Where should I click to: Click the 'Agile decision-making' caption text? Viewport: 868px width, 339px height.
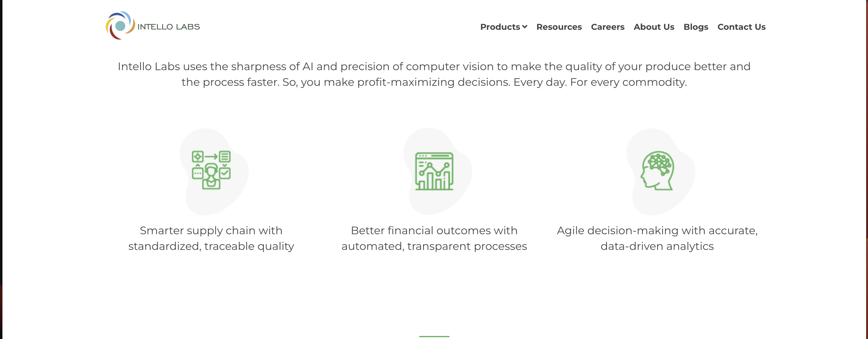pos(657,238)
